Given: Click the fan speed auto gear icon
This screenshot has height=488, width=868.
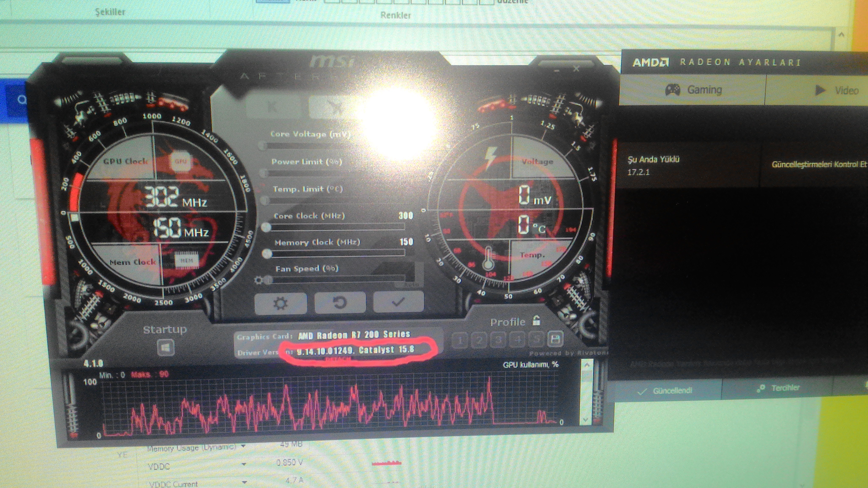Looking at the screenshot, I should (259, 280).
